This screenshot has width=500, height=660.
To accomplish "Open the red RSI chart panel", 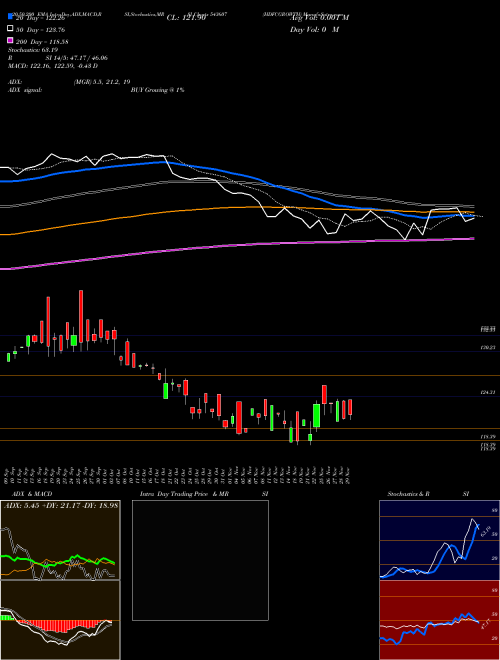I will pyautogui.click(x=439, y=620).
